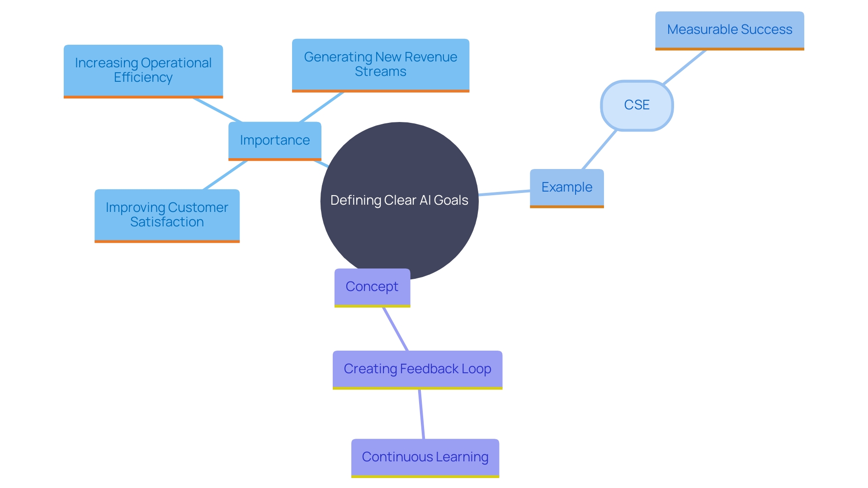Click the Concept label button
The width and height of the screenshot is (868, 488).
point(371,286)
